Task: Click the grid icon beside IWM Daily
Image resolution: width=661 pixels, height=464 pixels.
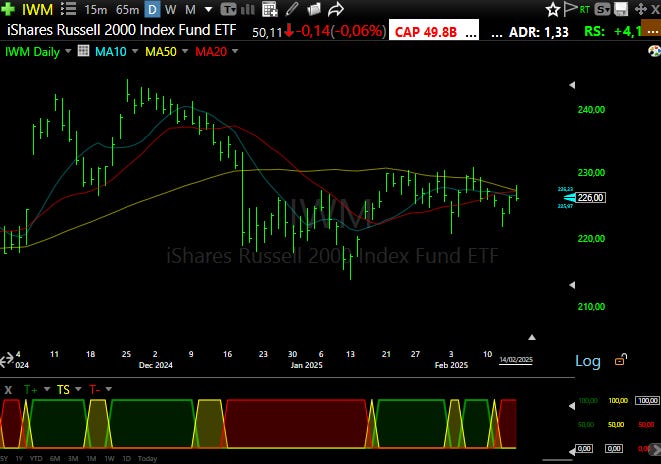Action: 83,51
